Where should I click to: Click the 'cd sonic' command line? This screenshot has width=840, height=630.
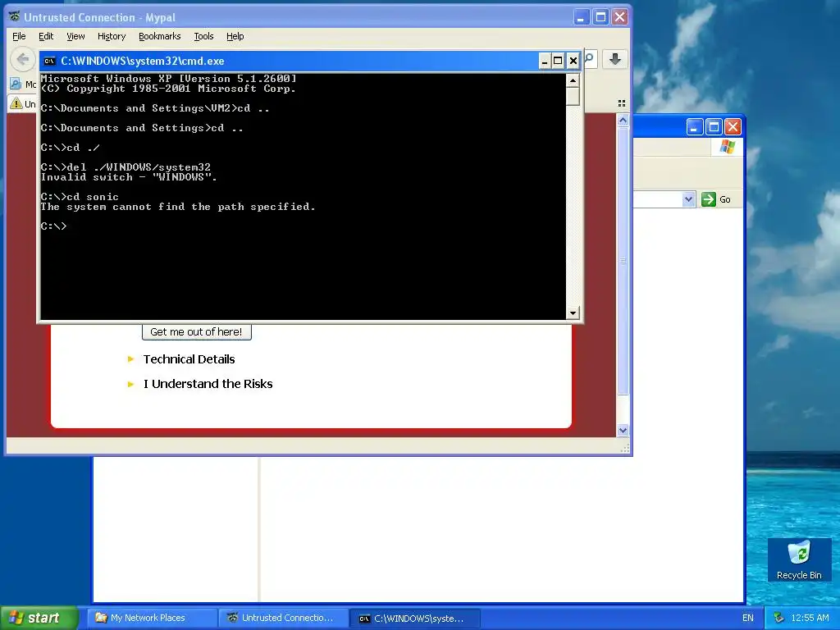click(80, 197)
